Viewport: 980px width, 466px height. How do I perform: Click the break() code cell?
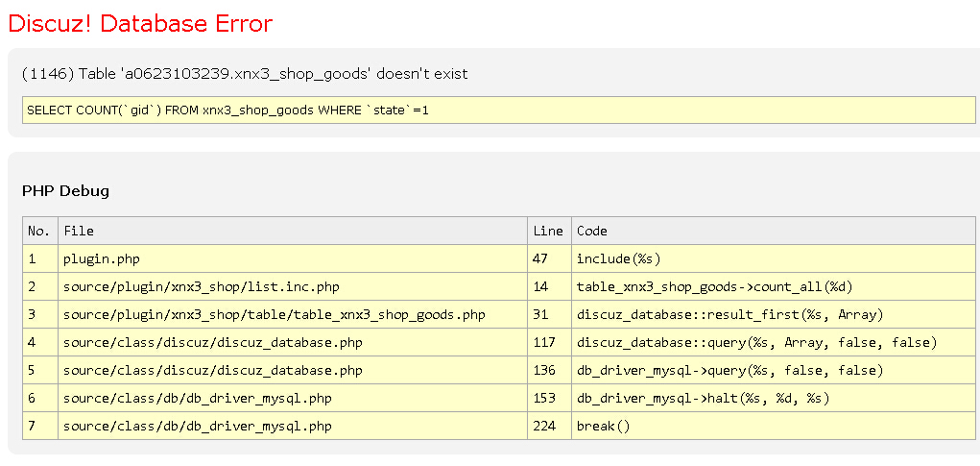point(603,426)
